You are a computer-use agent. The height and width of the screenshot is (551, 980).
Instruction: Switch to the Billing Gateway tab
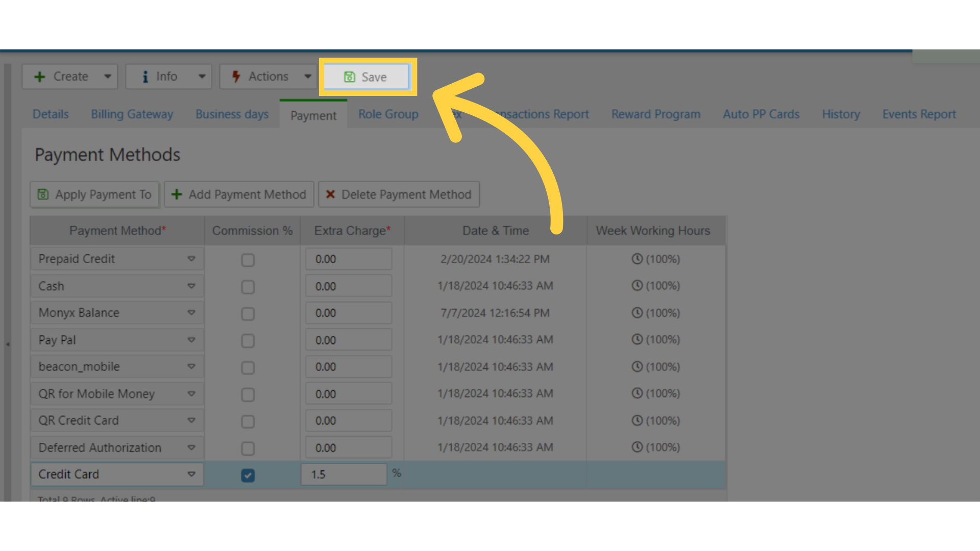coord(132,114)
